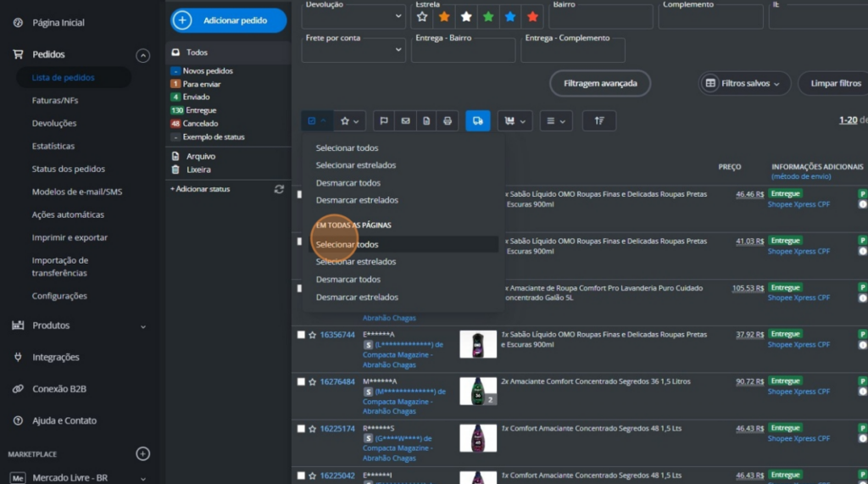Screen dimensions: 868x484
Task: Click the flag icon in orders toolbar
Action: click(x=384, y=121)
